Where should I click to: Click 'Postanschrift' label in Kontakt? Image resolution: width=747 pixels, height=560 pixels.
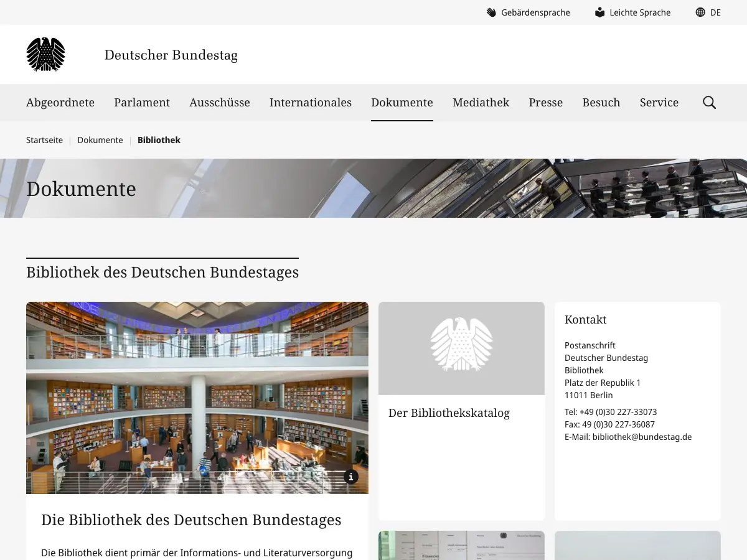pos(590,345)
